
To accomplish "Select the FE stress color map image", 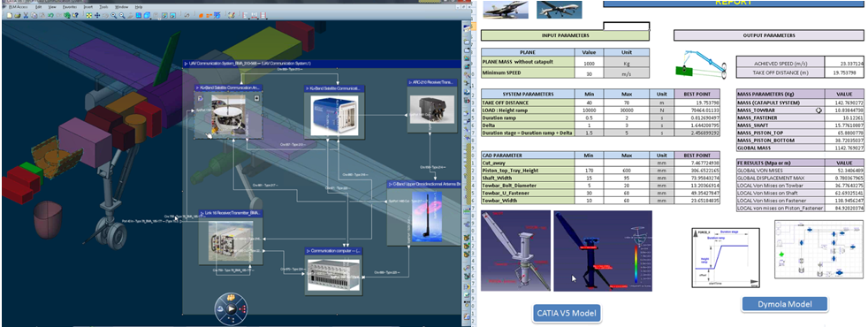I will (603, 251).
